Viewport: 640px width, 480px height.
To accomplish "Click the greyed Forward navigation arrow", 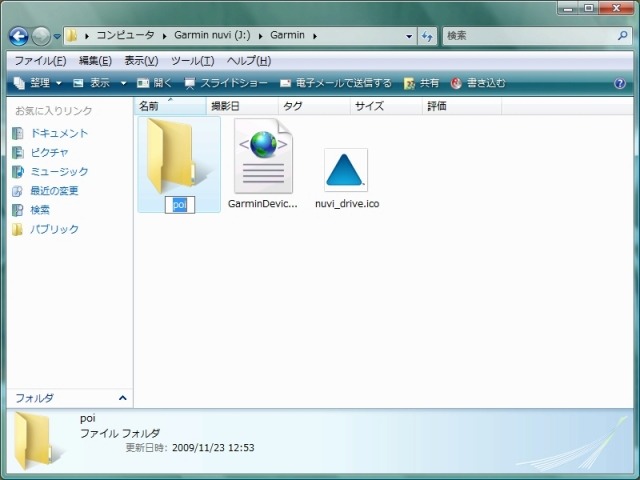I will (41, 36).
